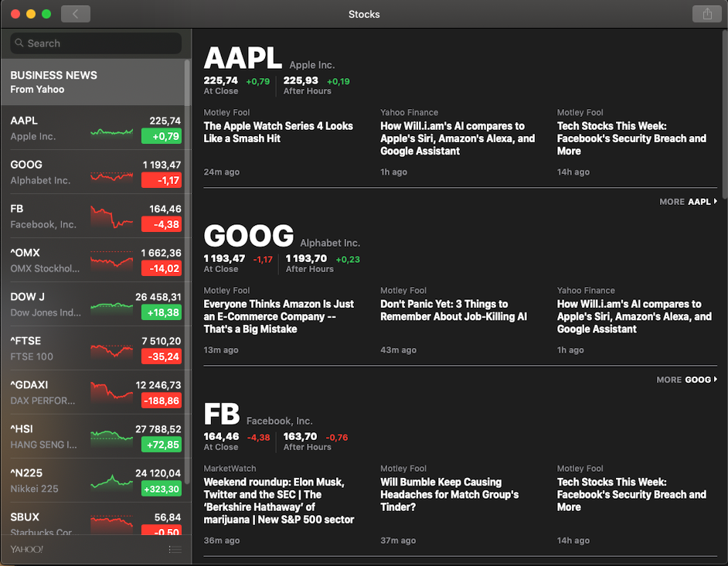
Task: Open 'Tech Stocks This Week' article under FB
Action: point(631,494)
